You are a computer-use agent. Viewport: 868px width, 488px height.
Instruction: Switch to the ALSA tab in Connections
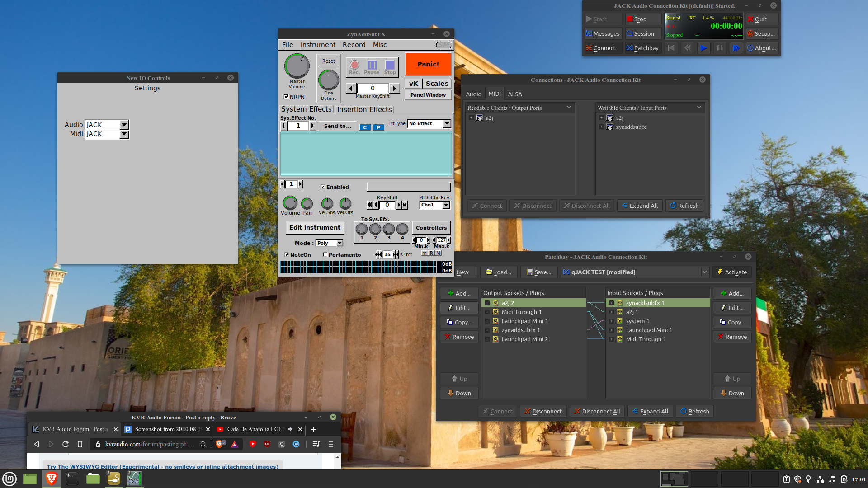514,94
